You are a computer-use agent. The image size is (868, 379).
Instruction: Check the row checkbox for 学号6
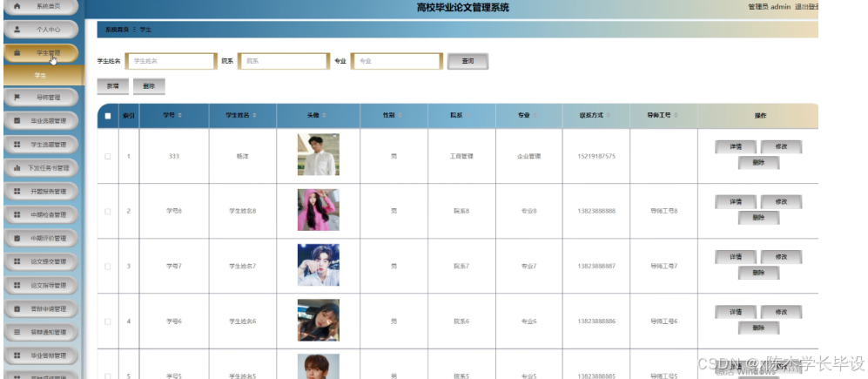[108, 321]
